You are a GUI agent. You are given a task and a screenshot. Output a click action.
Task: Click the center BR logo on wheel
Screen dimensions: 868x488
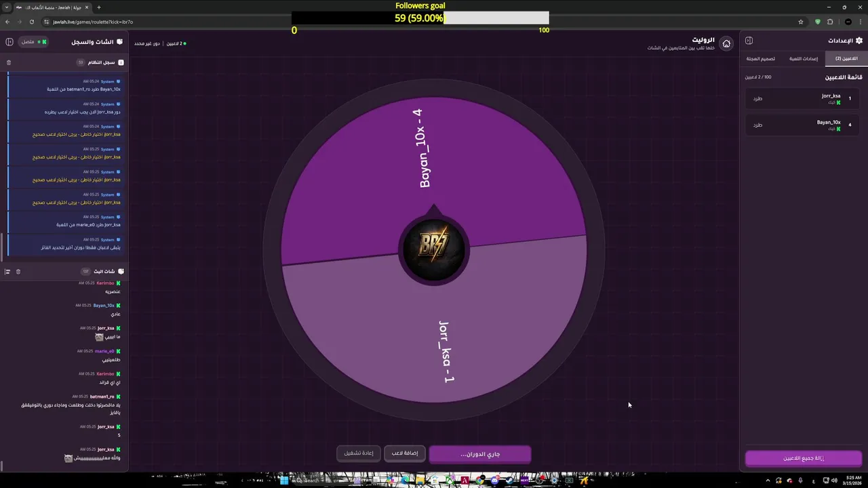point(433,249)
